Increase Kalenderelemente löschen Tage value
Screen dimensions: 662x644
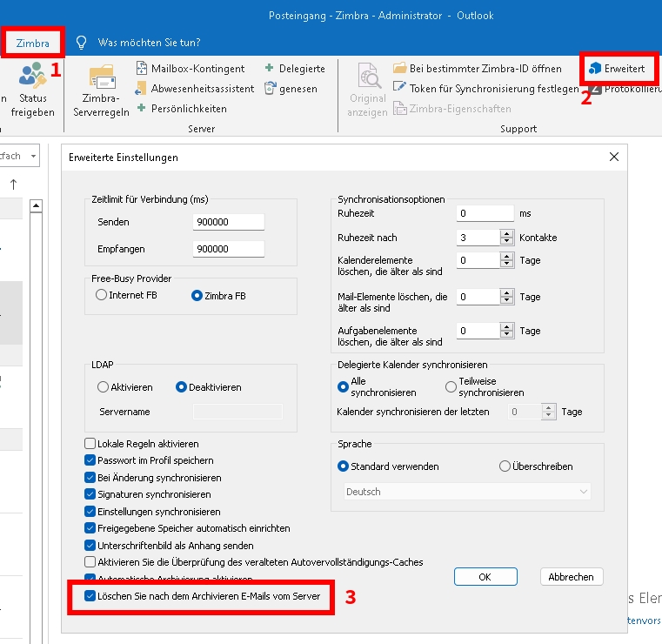click(506, 257)
